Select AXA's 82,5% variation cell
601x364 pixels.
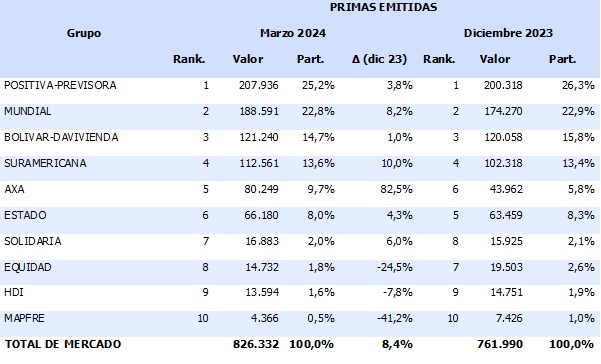(397, 189)
